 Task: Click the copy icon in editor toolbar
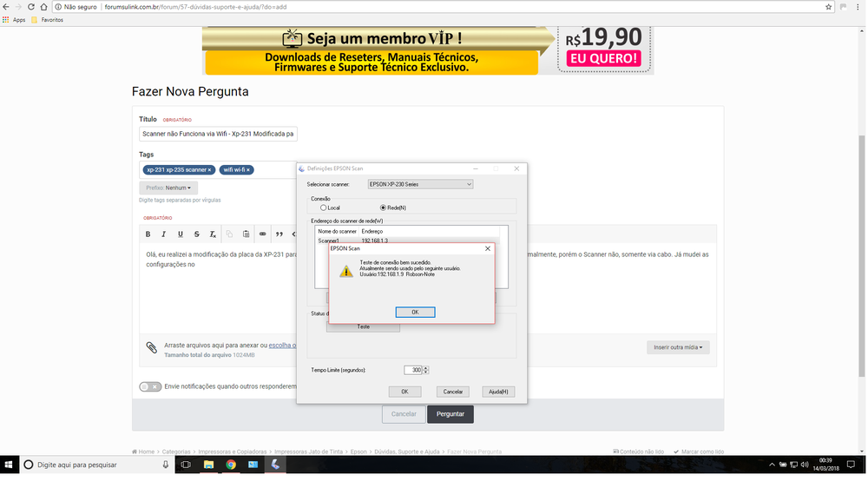click(229, 234)
